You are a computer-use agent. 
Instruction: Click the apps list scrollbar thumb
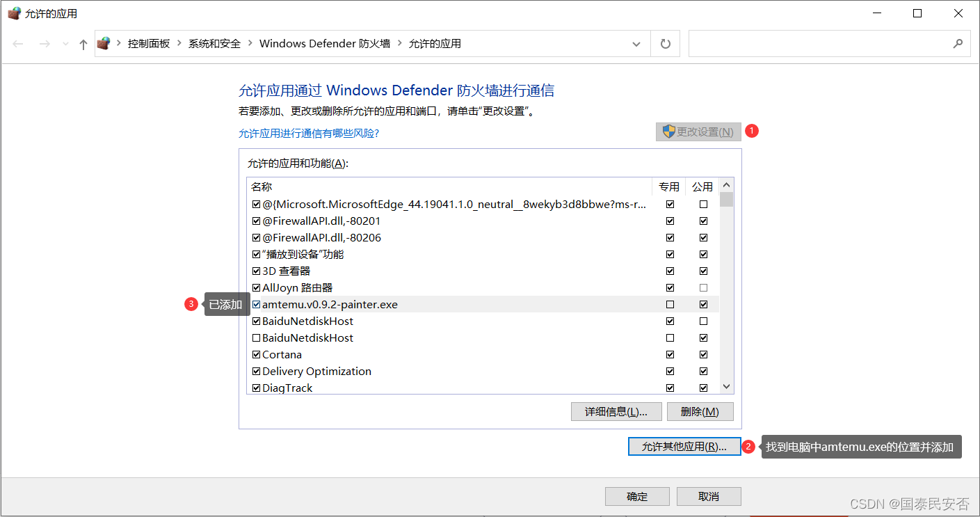point(726,200)
